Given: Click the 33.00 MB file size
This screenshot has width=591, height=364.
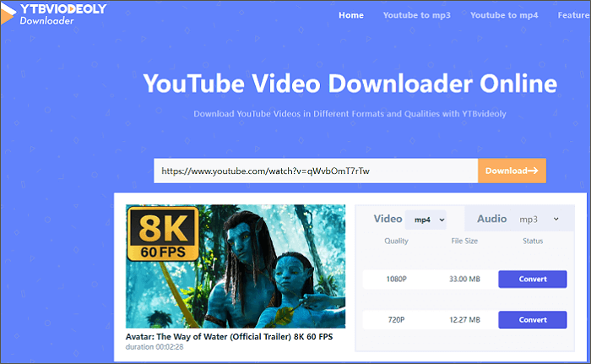Looking at the screenshot, I should click(x=464, y=280).
